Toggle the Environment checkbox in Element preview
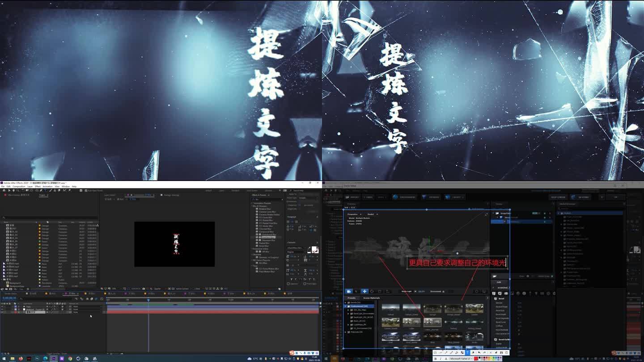Viewport: 644px width, 362px height. click(443, 291)
